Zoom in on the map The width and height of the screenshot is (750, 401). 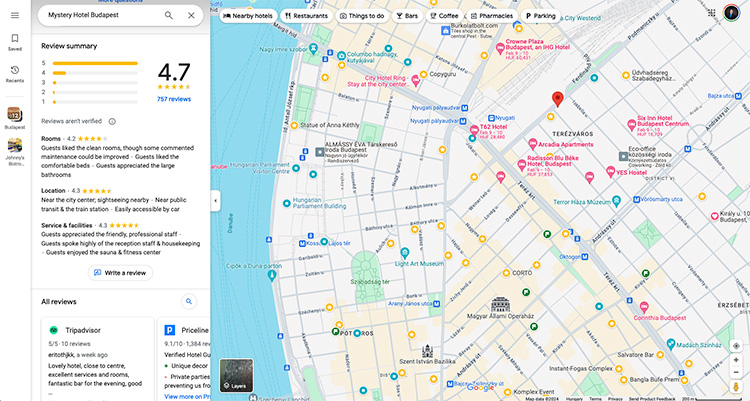click(x=736, y=360)
